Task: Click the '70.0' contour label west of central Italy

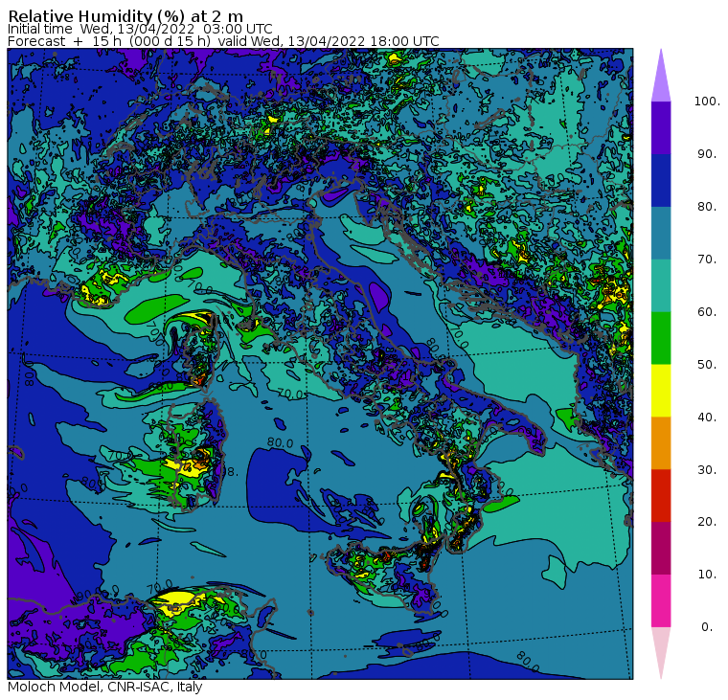Action: [290, 395]
